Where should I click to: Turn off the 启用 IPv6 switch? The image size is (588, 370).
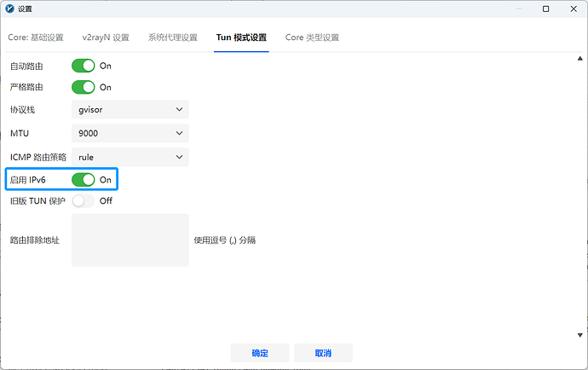(x=84, y=180)
